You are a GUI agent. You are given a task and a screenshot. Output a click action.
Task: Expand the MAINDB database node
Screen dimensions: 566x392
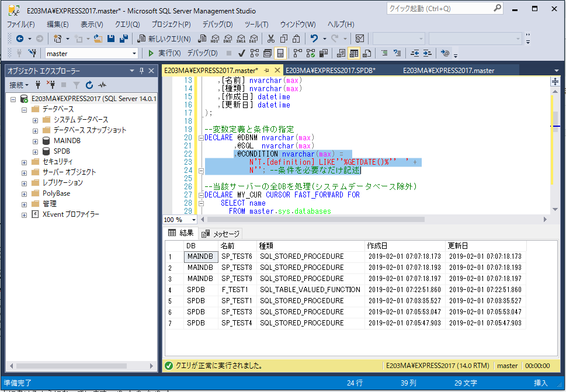point(36,141)
